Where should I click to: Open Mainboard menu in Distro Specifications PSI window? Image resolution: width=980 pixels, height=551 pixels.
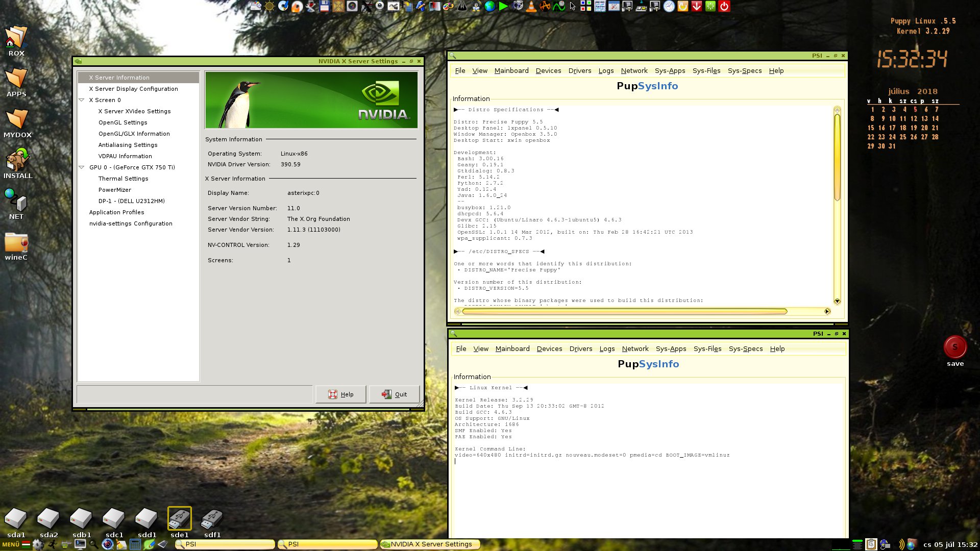pyautogui.click(x=511, y=71)
